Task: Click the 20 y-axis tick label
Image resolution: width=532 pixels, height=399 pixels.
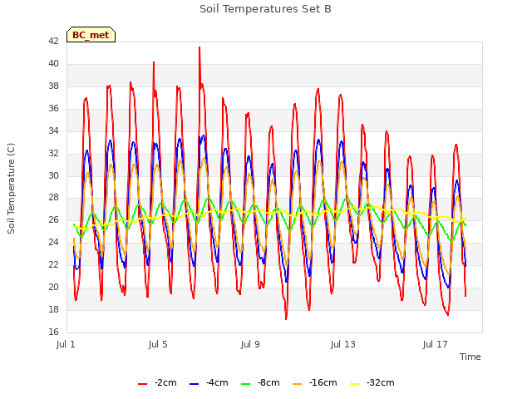Action: (x=53, y=287)
